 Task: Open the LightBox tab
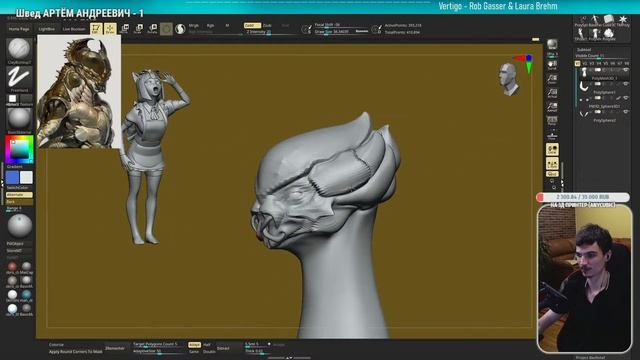[x=47, y=29]
